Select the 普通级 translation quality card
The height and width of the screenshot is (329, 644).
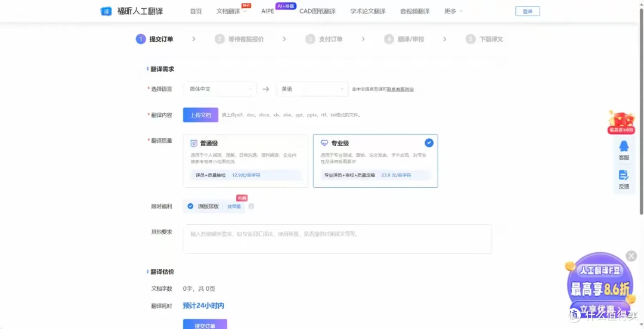246,161
